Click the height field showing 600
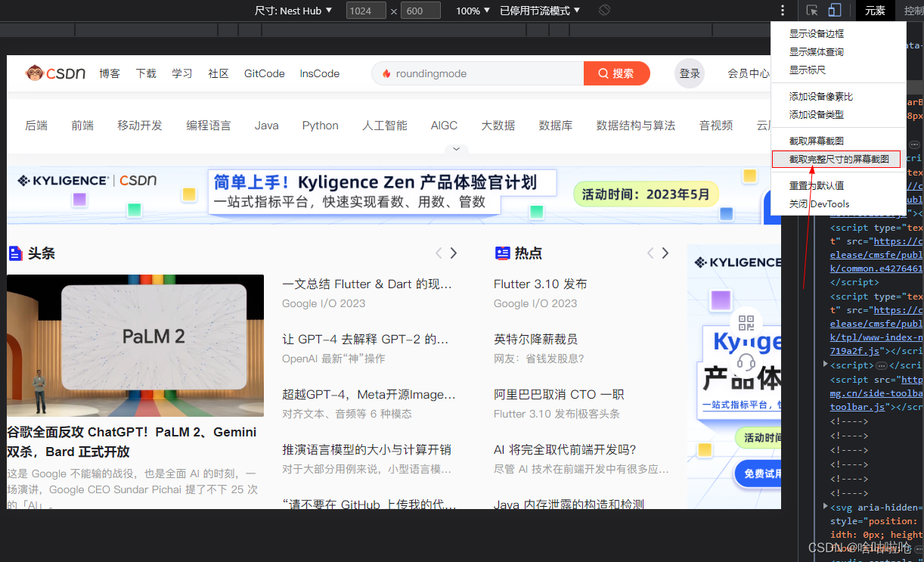 coord(420,11)
